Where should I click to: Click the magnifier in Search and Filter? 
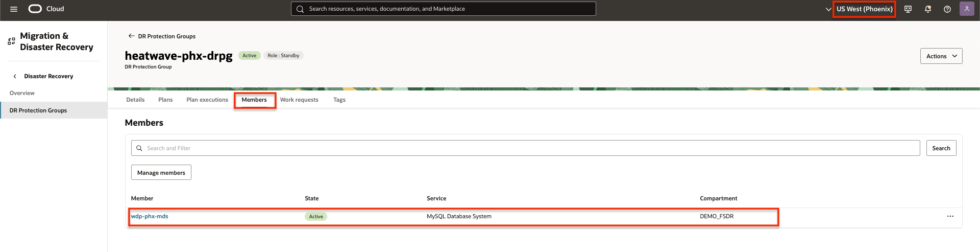(x=139, y=148)
